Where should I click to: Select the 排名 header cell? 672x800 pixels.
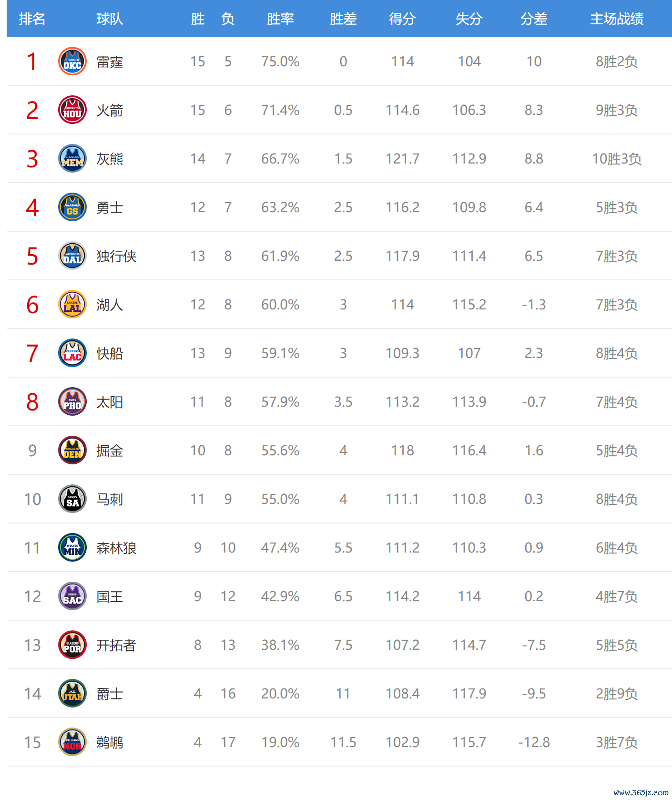32,19
